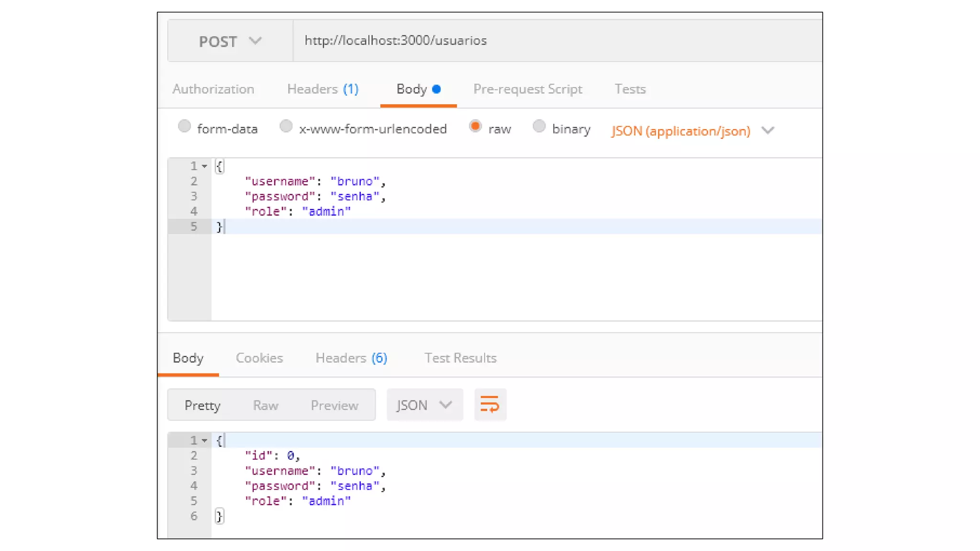Collapse request body JSON fold arrow

[x=204, y=166]
